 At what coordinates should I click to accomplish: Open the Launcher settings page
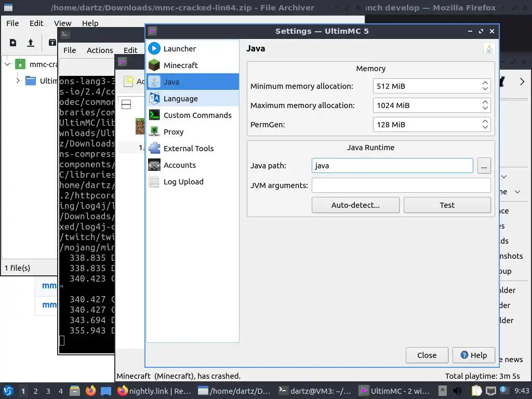point(192,48)
